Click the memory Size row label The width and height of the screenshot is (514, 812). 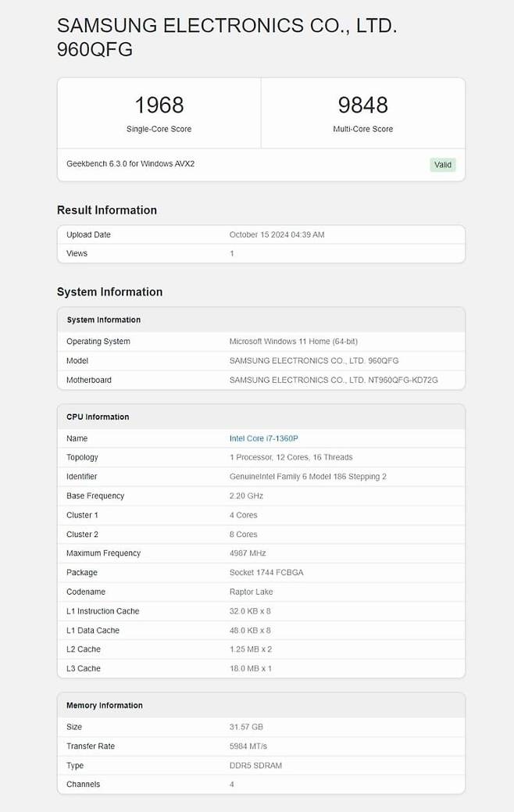pyautogui.click(x=74, y=727)
